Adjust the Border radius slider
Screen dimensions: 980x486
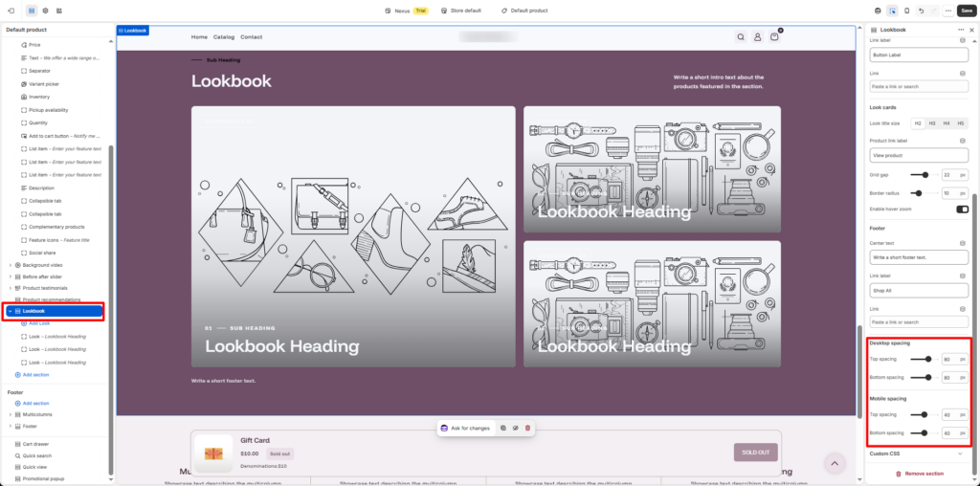923,193
